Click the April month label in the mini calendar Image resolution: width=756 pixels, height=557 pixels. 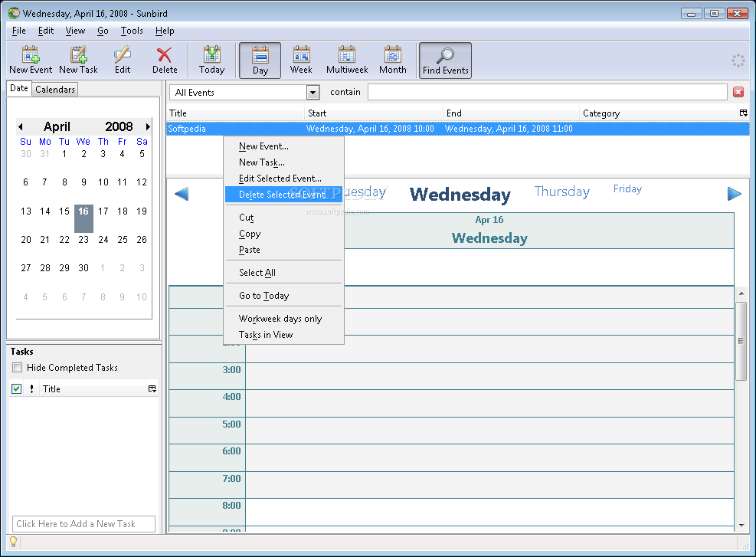point(57,127)
